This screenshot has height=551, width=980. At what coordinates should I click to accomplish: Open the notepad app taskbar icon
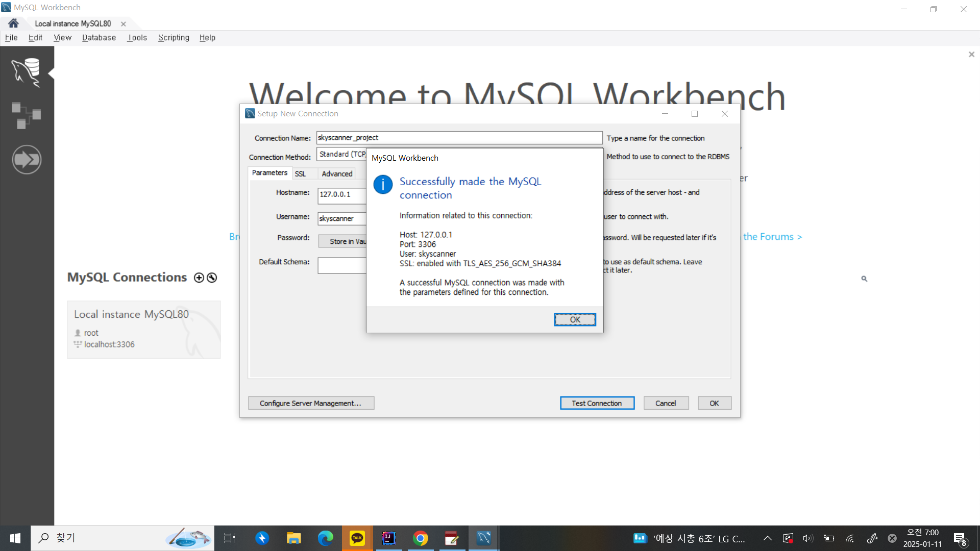(452, 538)
